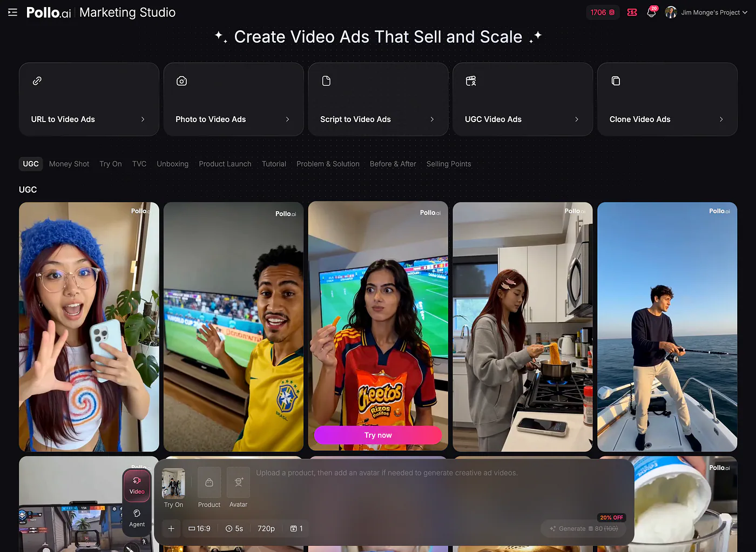The image size is (756, 552).
Task: Open the 5s duration selector
Action: pos(234,529)
